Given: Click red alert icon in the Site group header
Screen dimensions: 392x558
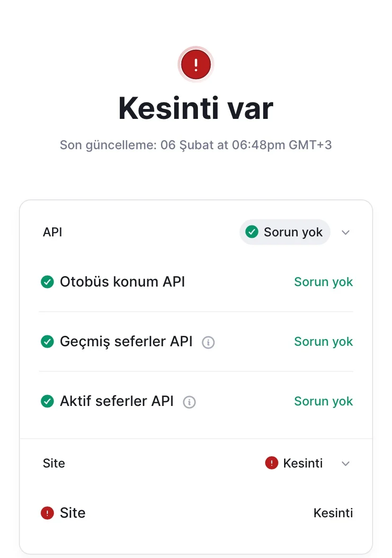Looking at the screenshot, I should (x=271, y=463).
